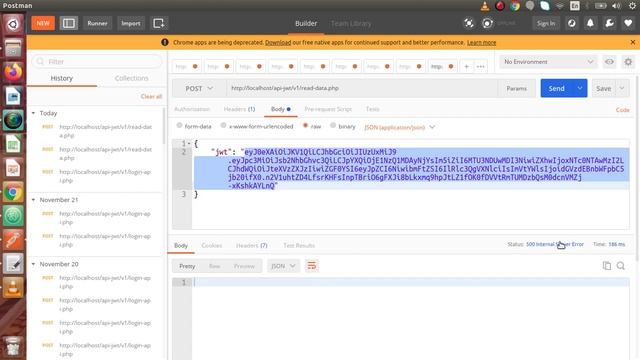This screenshot has height=360, width=640.
Task: Open the POST method dropdown
Action: [199, 88]
